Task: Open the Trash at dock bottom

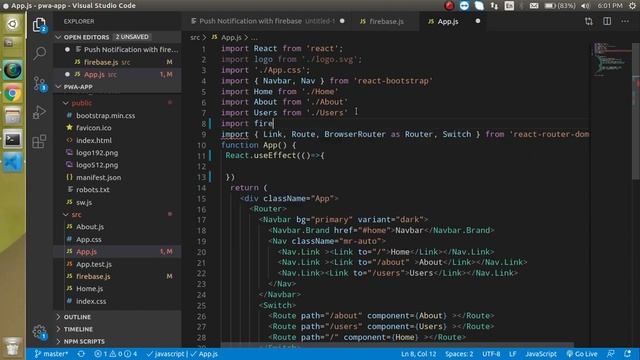Action: pyautogui.click(x=13, y=346)
